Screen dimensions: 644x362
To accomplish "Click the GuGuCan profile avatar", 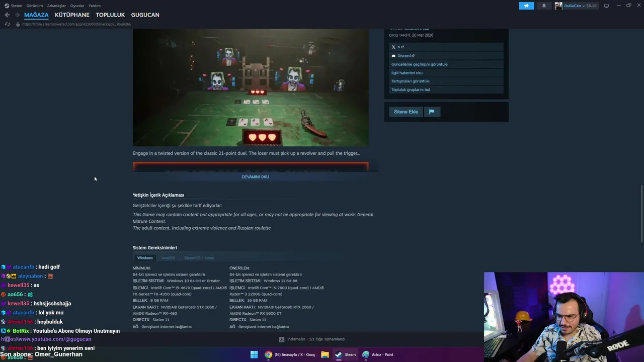I will tap(558, 6).
